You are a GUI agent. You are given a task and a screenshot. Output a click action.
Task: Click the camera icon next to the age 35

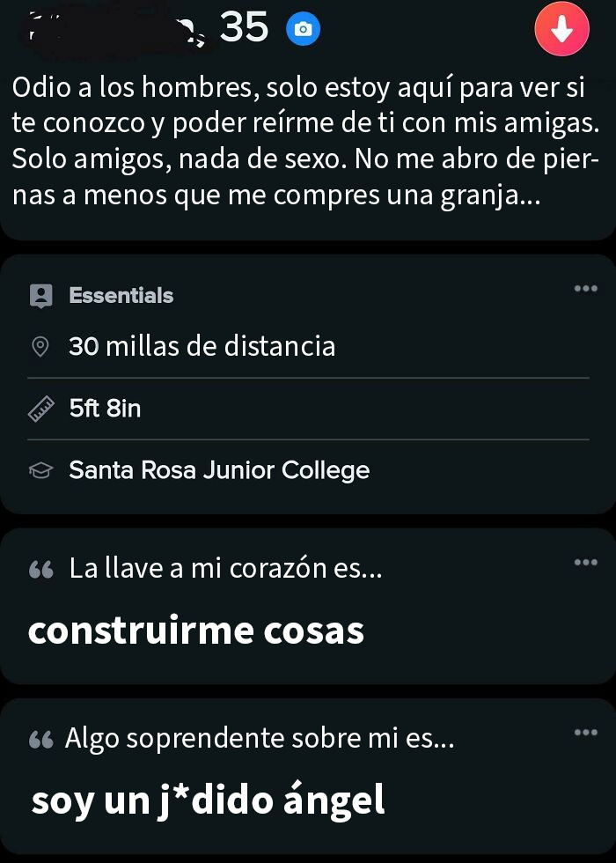tap(303, 29)
